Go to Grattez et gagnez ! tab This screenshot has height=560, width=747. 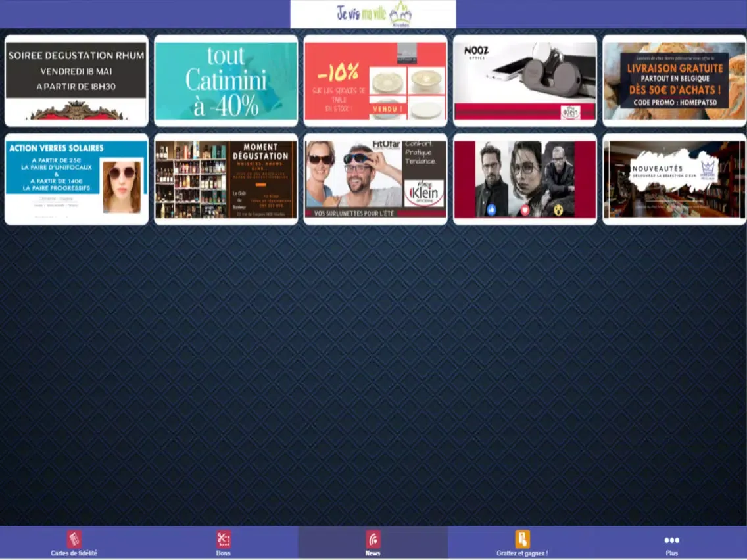tap(522, 553)
